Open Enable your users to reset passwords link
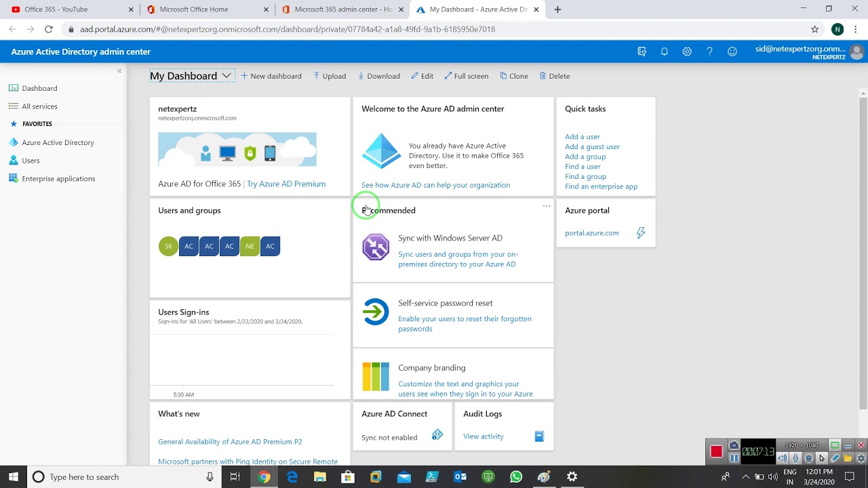The image size is (868, 488). [465, 324]
